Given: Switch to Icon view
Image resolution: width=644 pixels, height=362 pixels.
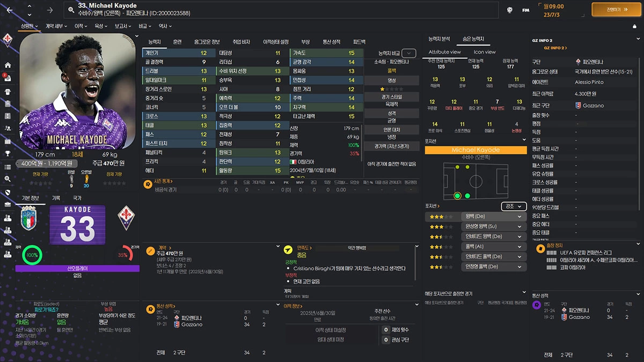Looking at the screenshot, I should tap(485, 52).
